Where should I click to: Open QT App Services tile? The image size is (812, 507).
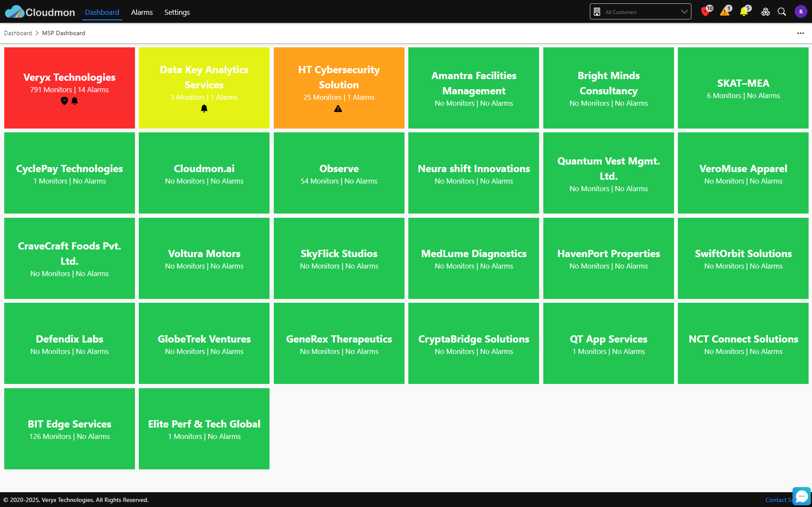(x=608, y=343)
